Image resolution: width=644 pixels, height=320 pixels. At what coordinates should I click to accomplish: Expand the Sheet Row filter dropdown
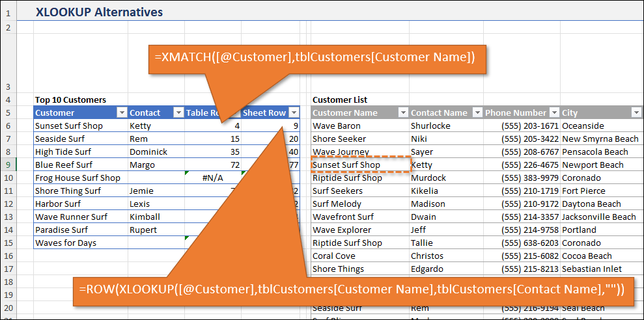point(294,113)
